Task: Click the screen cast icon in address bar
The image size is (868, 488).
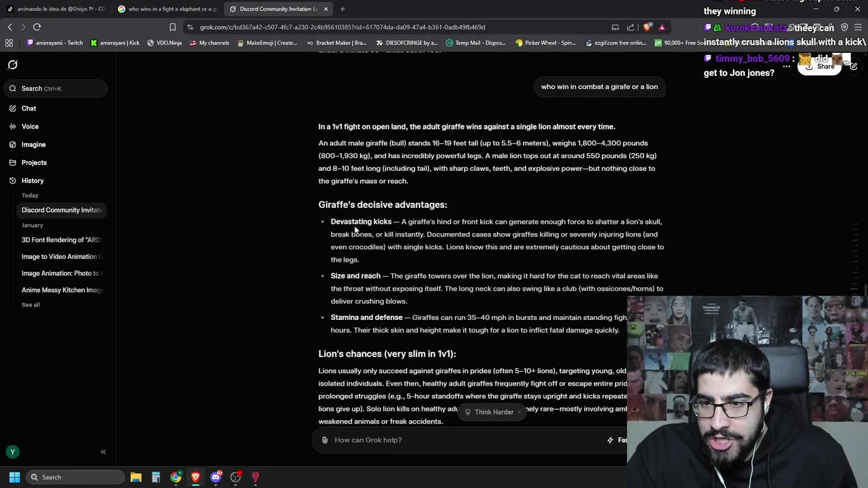Action: pos(615,27)
